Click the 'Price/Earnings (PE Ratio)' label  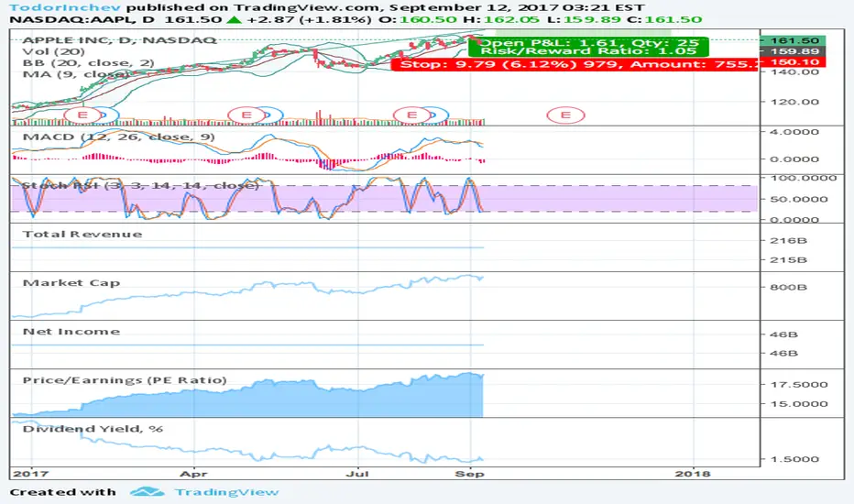click(125, 379)
